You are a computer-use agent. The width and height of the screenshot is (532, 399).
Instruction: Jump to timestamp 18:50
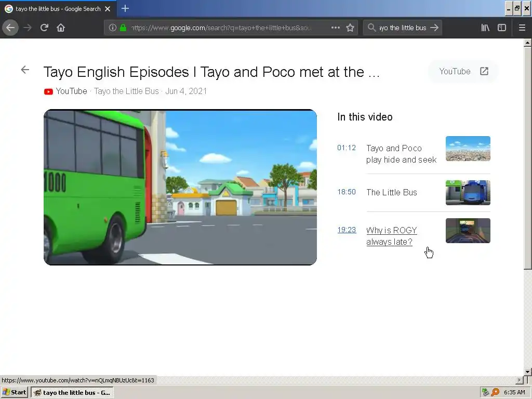pos(347,192)
